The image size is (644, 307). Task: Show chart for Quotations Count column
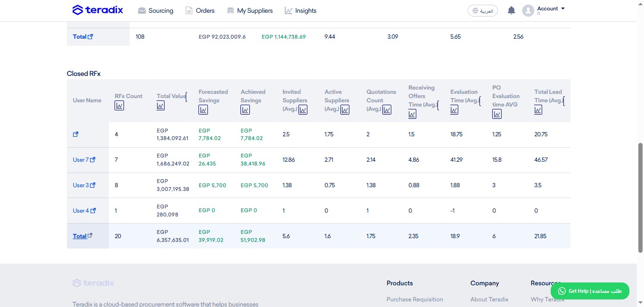point(387,110)
